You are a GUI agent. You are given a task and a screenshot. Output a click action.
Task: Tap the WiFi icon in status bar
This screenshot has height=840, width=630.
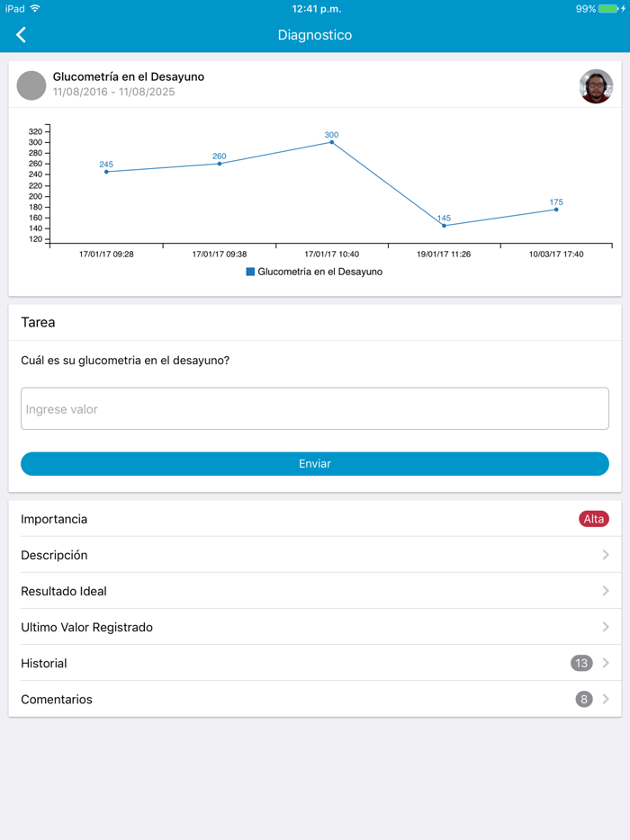pos(35,9)
